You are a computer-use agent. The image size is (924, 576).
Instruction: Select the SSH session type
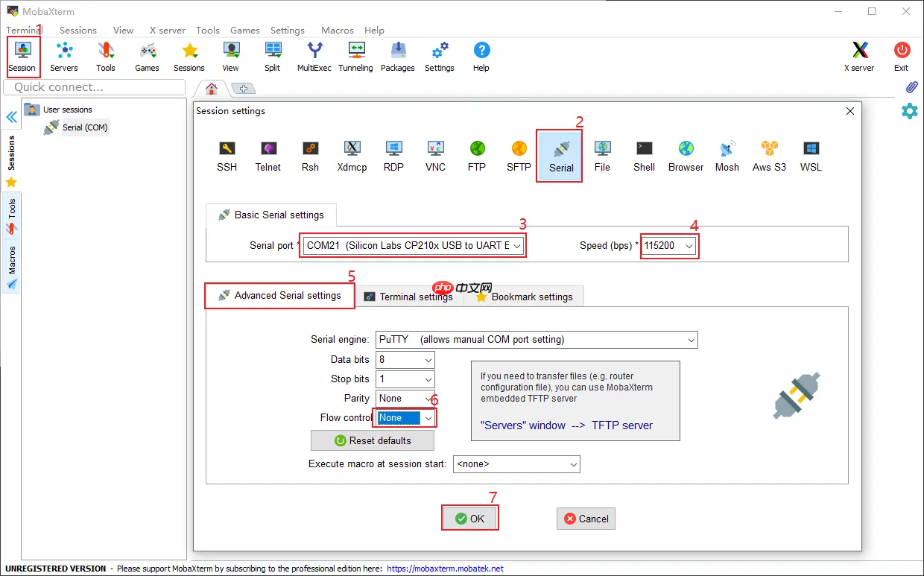[227, 156]
